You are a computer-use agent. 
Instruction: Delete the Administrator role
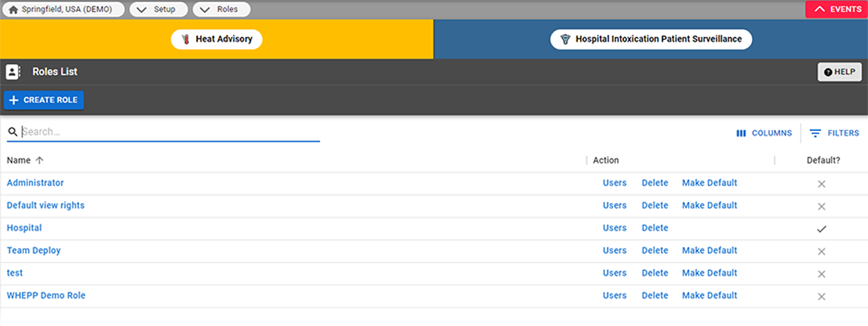tap(655, 183)
